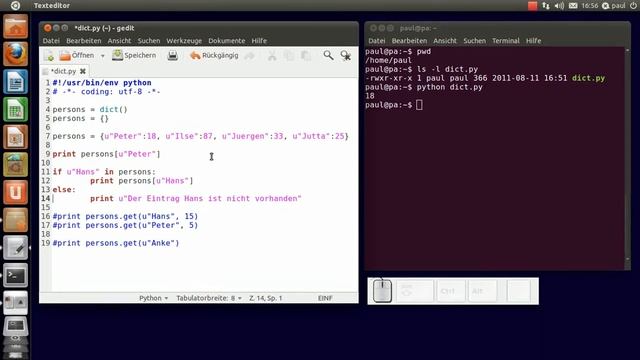Open clock 16:56 in top panel
The height and width of the screenshot is (360, 640).
pos(590,6)
